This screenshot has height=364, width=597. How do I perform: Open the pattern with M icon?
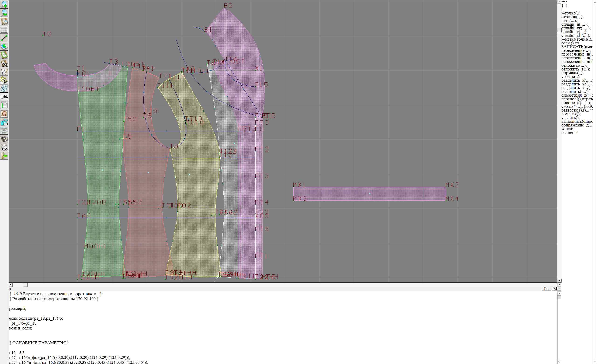pyautogui.click(x=4, y=63)
